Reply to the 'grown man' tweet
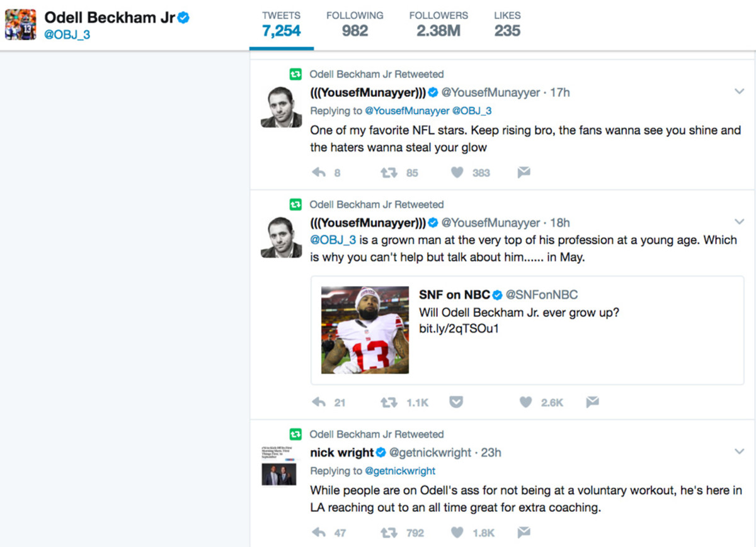756x547 pixels. (x=319, y=402)
